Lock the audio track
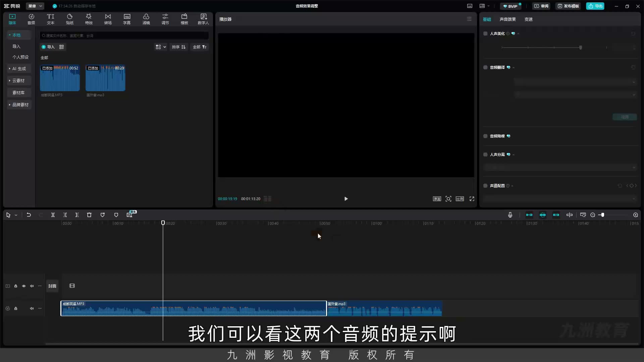This screenshot has width=644, height=362. pos(16,308)
